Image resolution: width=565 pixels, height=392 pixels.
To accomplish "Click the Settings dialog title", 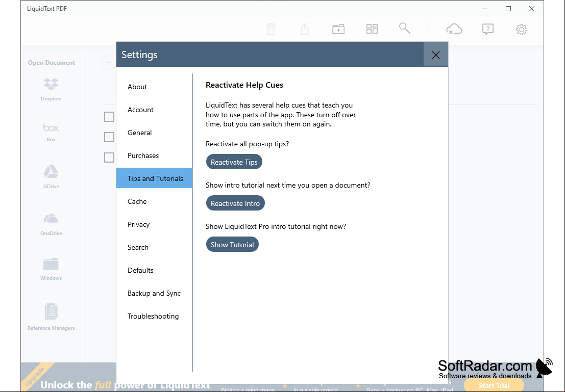I will tap(139, 55).
